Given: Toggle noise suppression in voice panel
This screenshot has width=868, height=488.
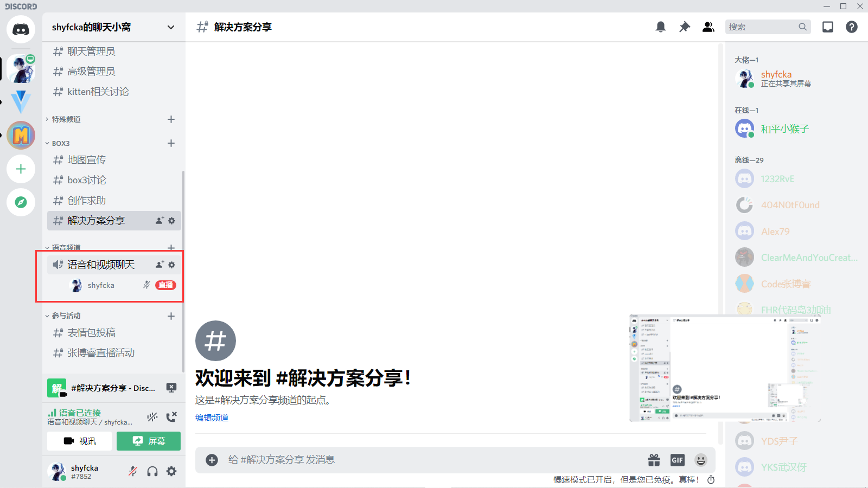Looking at the screenshot, I should point(152,416).
